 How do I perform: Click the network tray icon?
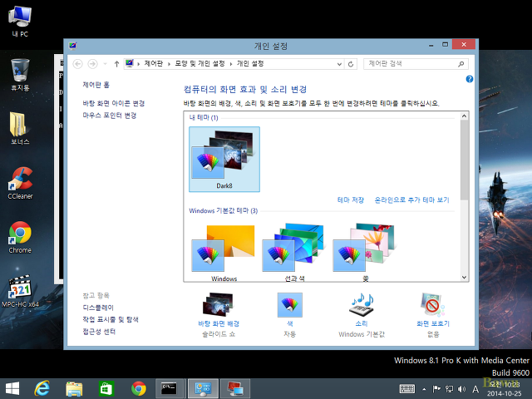pos(449,389)
